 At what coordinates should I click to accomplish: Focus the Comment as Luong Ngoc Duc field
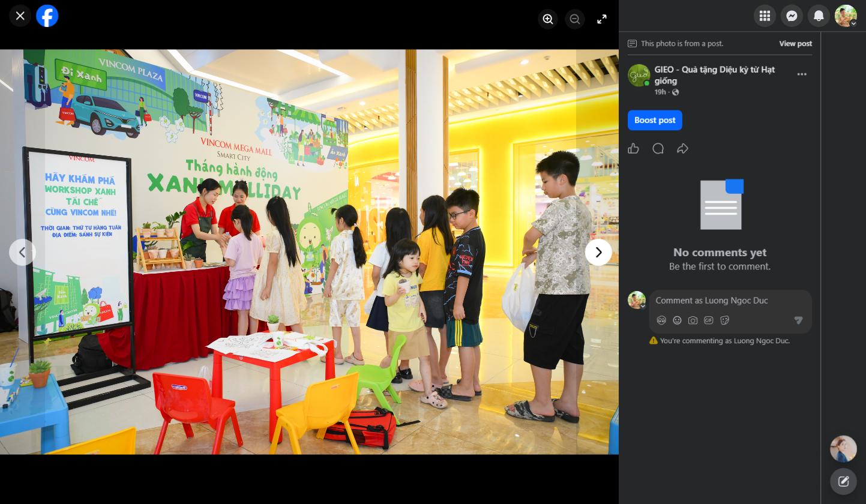point(730,301)
